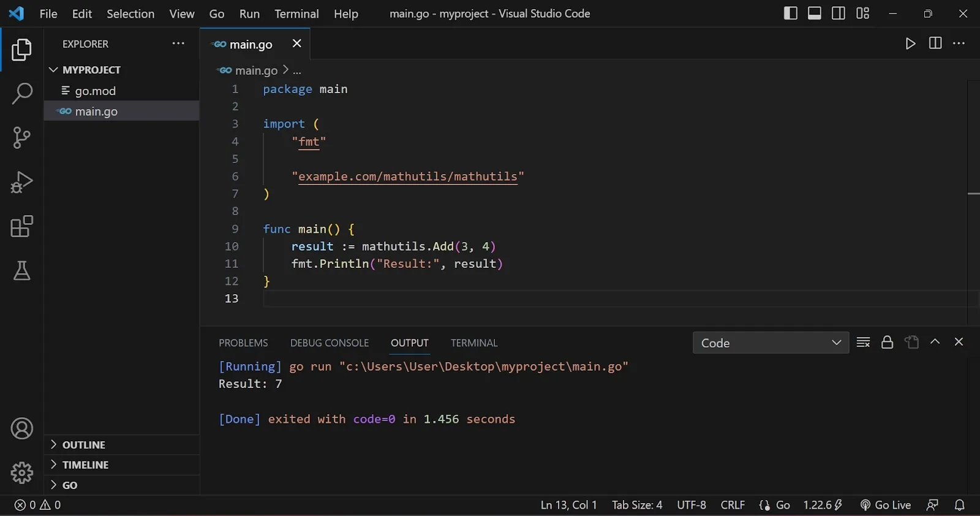Maximize the panel size chevron
Image resolution: width=980 pixels, height=516 pixels.
pos(935,341)
